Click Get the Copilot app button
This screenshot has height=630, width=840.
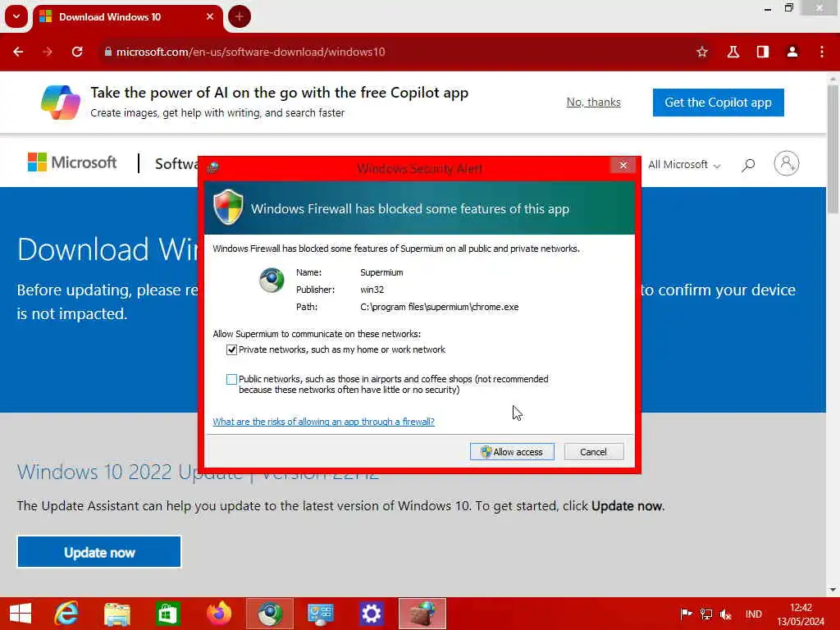click(718, 103)
